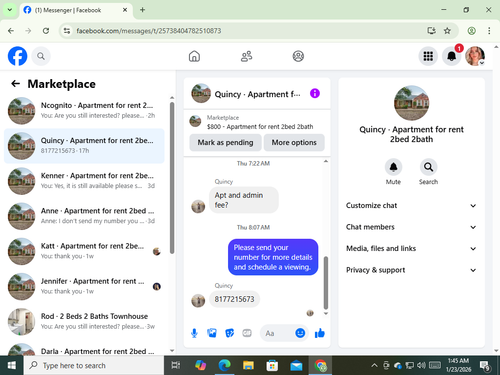Search in conversation using magnifier icon
This screenshot has height=375, width=500.
pyautogui.click(x=428, y=167)
